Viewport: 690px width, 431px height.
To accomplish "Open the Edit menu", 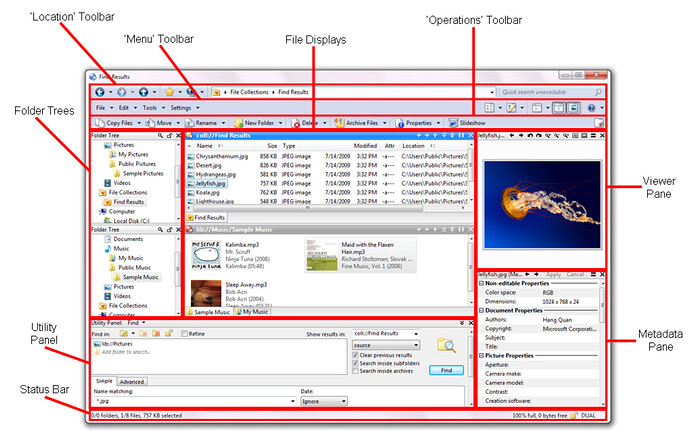I will coord(124,107).
